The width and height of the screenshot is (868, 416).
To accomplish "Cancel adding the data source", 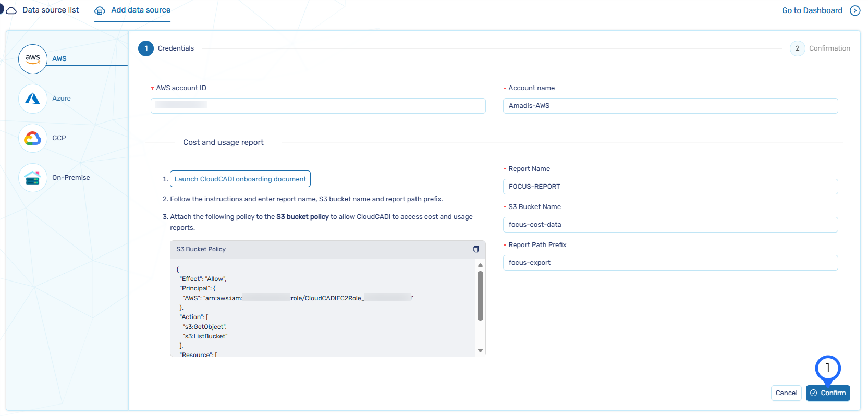I will pyautogui.click(x=786, y=393).
